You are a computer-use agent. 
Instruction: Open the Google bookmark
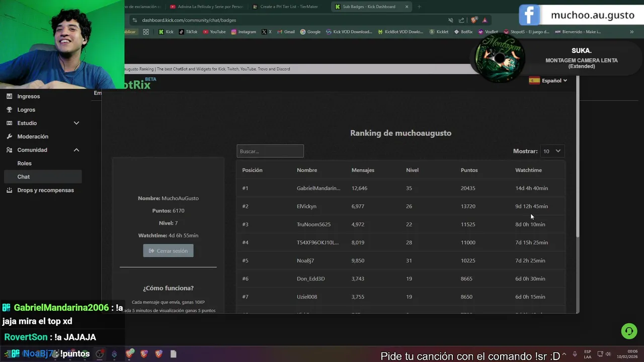click(310, 32)
